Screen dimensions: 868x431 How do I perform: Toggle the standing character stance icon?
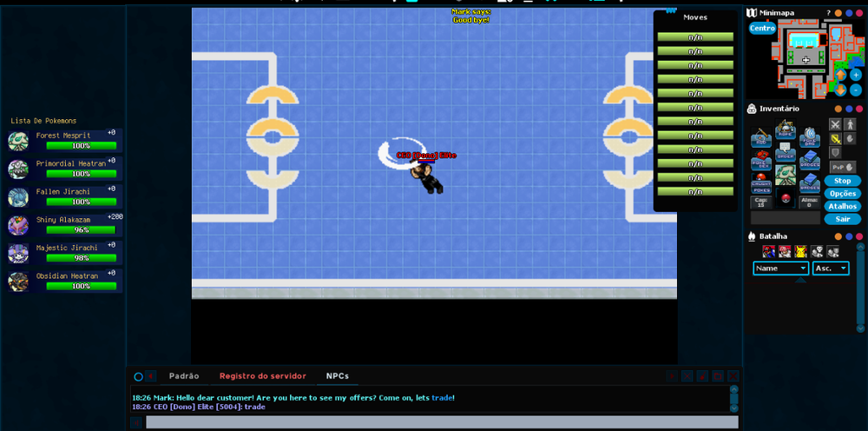[x=850, y=124]
